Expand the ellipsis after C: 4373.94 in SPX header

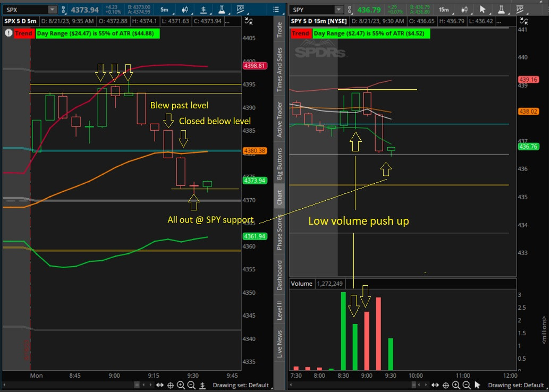coord(227,21)
